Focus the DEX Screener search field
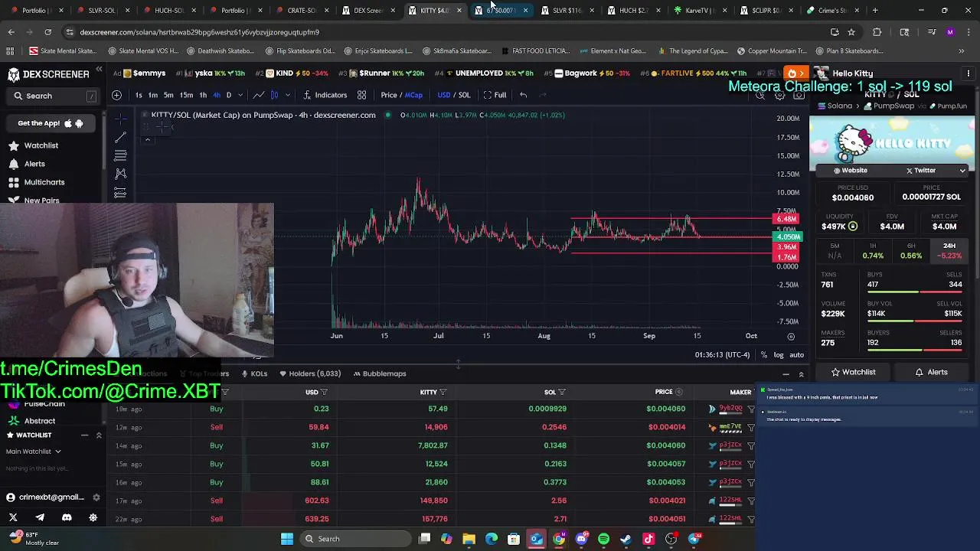This screenshot has width=980, height=551. point(54,96)
